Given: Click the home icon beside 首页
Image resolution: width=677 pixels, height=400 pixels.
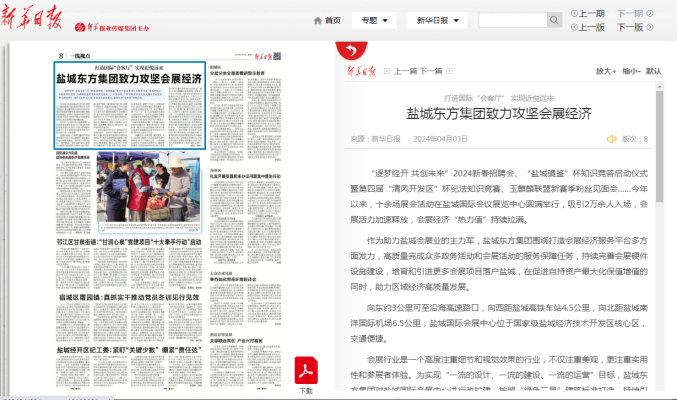Looking at the screenshot, I should (x=318, y=20).
